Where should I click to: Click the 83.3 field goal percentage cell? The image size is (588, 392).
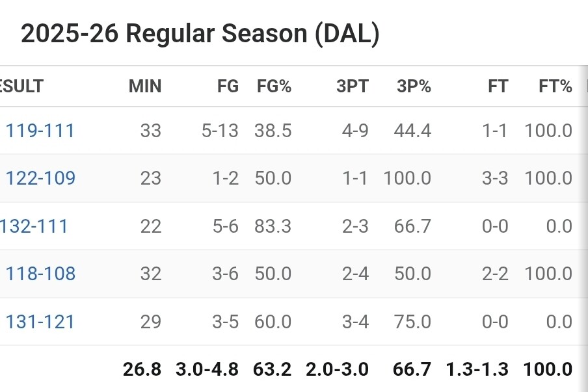[273, 226]
